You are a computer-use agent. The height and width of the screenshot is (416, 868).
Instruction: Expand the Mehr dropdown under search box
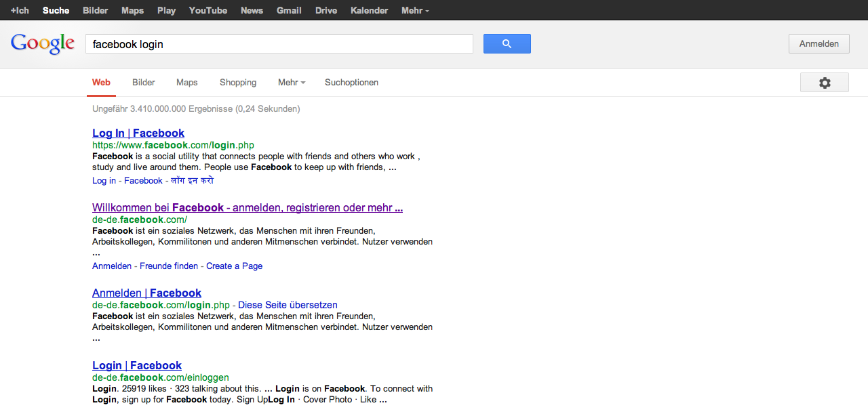click(292, 83)
